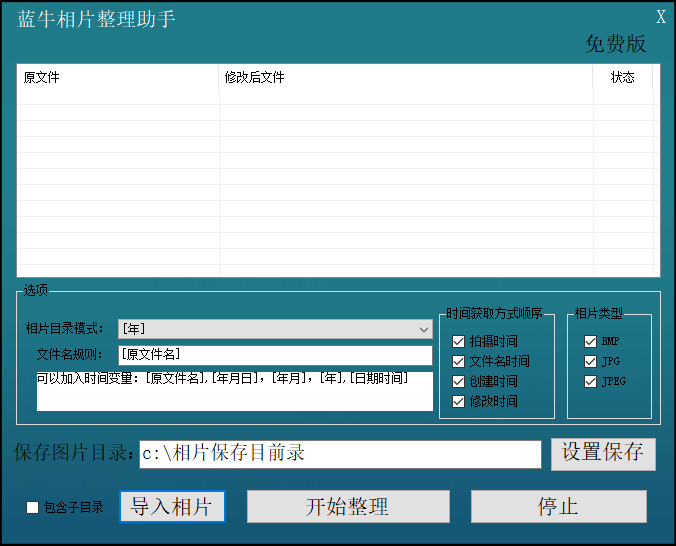The height and width of the screenshot is (546, 676).
Task: Click the 免费版 label
Action: [x=615, y=44]
